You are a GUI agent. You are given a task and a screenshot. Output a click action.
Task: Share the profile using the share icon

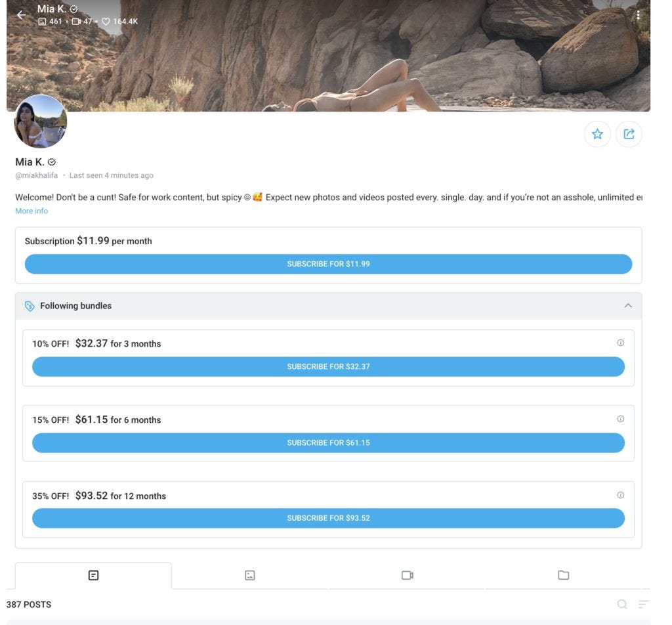click(x=629, y=134)
